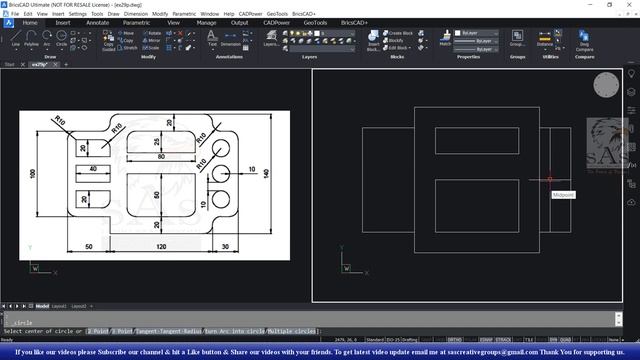Image resolution: width=640 pixels, height=360 pixels.
Task: Click the Copy Guided tool
Action: (x=109, y=41)
